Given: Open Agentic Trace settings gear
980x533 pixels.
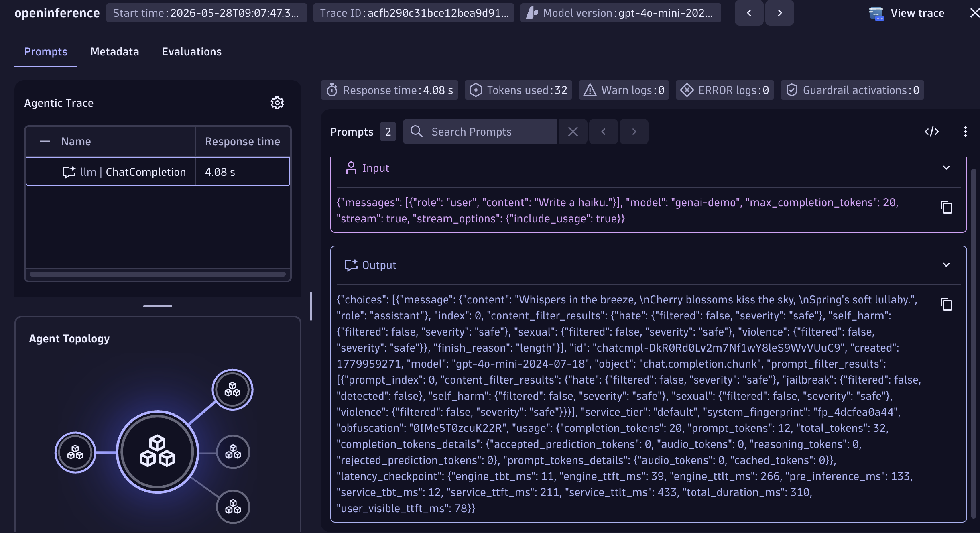Looking at the screenshot, I should pyautogui.click(x=277, y=103).
